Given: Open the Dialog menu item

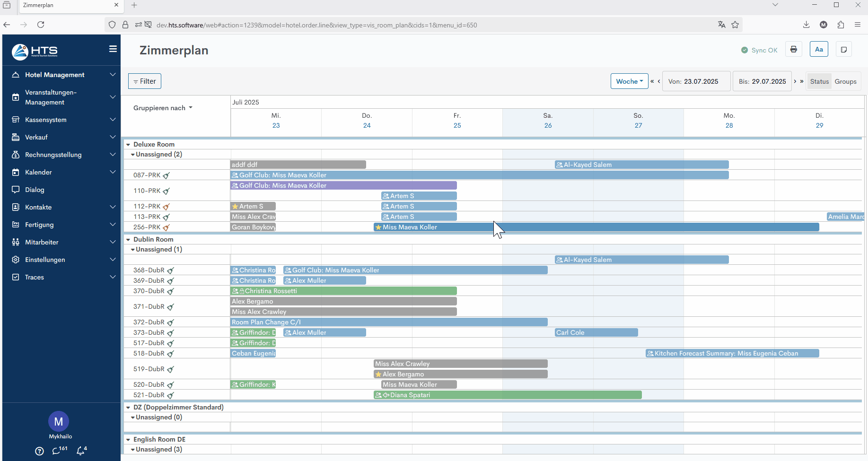Looking at the screenshot, I should point(35,190).
